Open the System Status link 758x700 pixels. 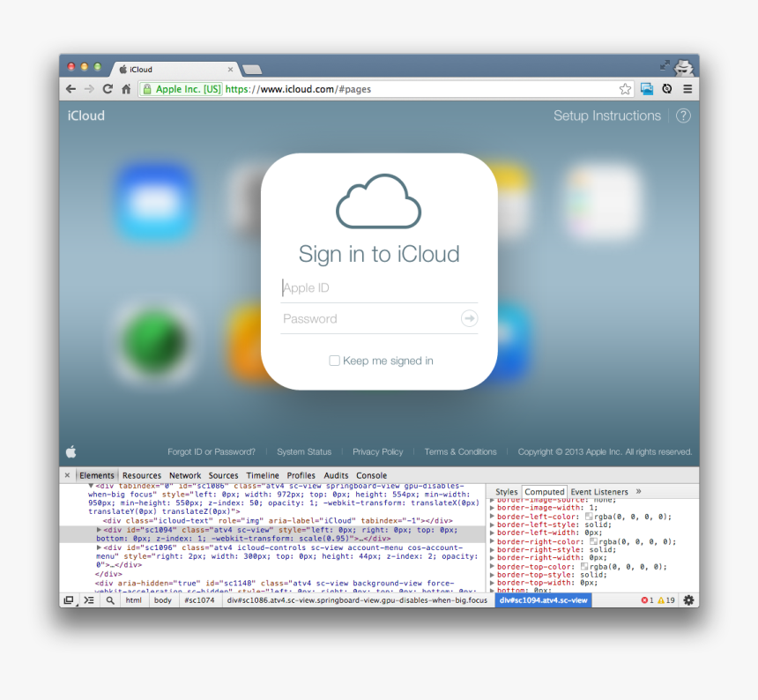[x=304, y=451]
